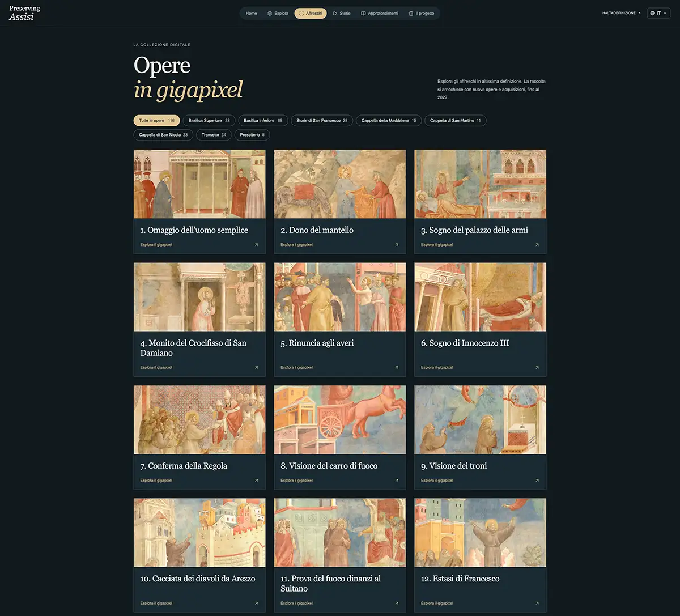Click the title 5. Rinuncia agli averi

tap(317, 343)
